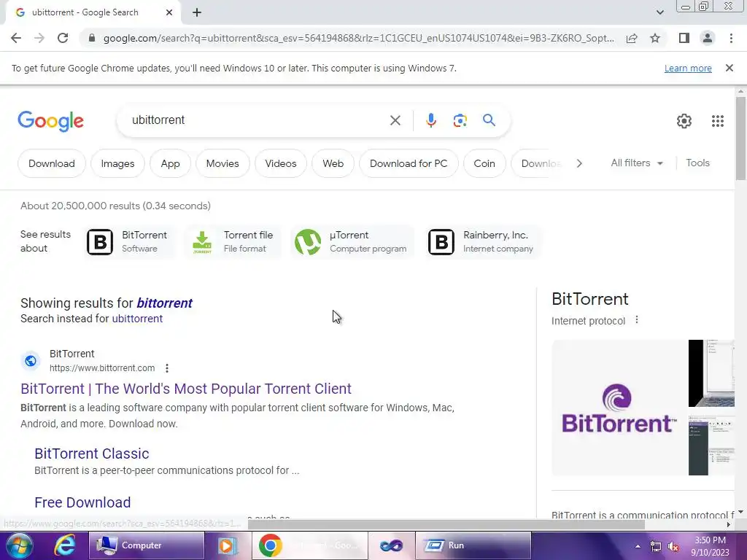
Task: Open the media player taskbar icon
Action: tap(228, 545)
